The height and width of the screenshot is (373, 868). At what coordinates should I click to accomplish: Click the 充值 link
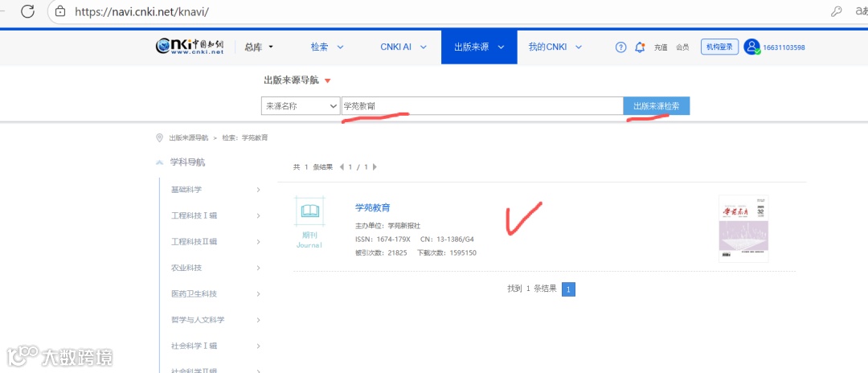(661, 47)
